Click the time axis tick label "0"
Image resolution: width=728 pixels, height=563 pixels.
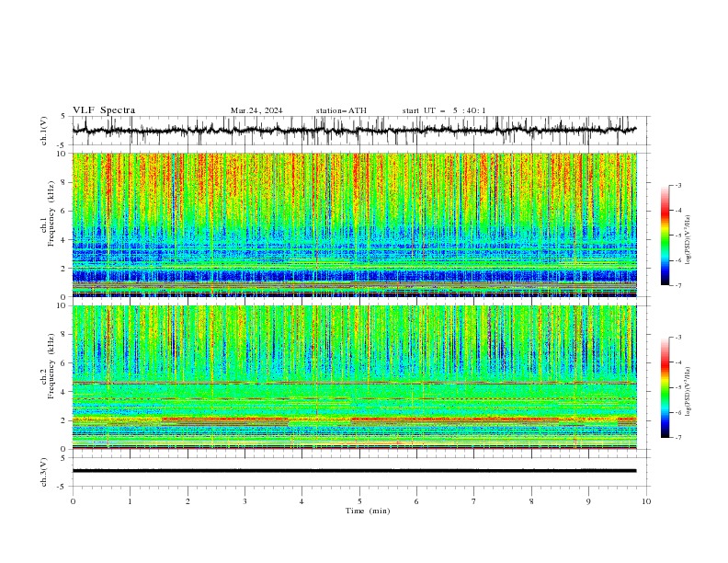(x=73, y=501)
